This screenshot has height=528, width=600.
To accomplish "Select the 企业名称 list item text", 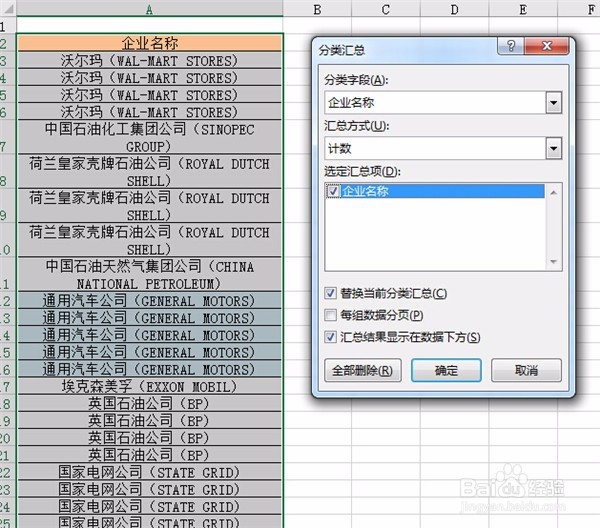I will pyautogui.click(x=365, y=191).
